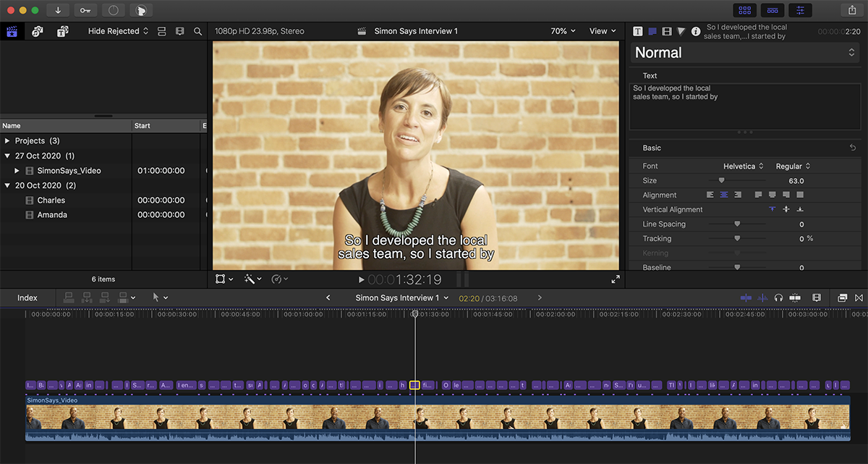Open the Photos and Audio sidebar
This screenshot has height=464, width=868.
[38, 31]
